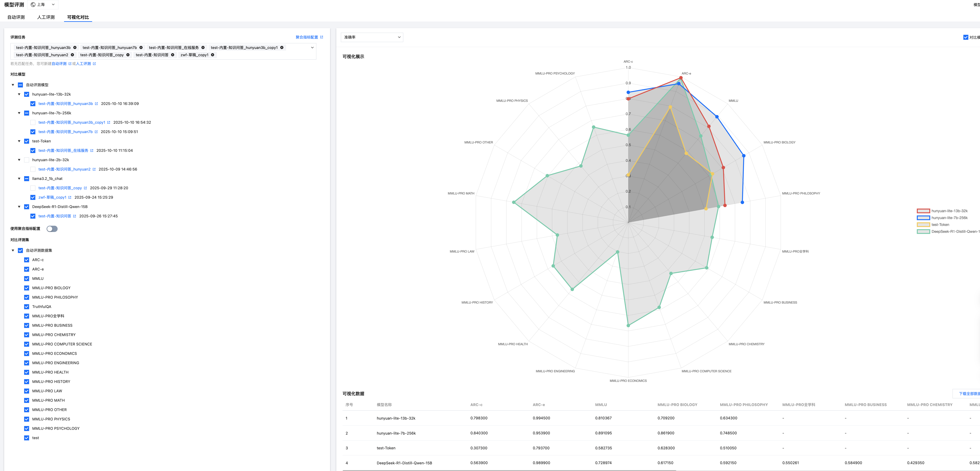Uncheck the TruthfulQA dataset checkbox
980x471 pixels.
coord(27,307)
